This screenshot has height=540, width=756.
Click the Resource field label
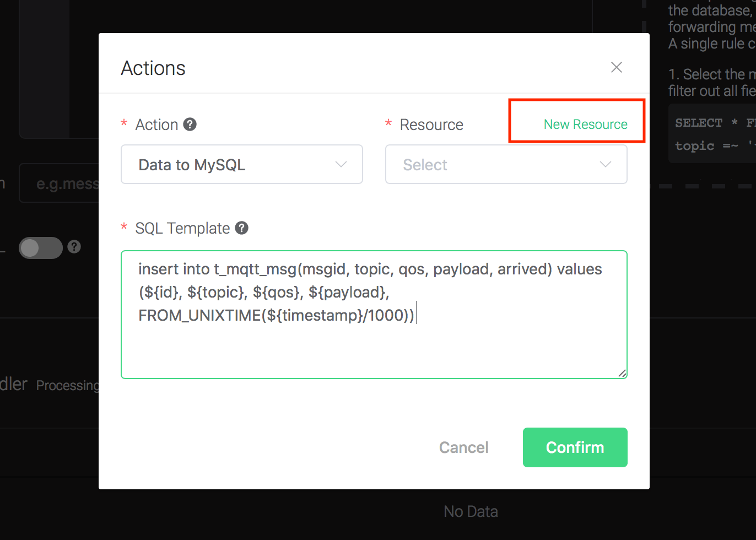[x=431, y=125]
